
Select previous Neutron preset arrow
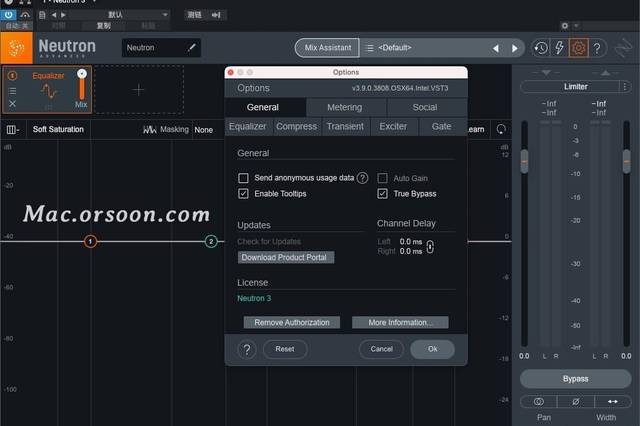[x=496, y=49]
